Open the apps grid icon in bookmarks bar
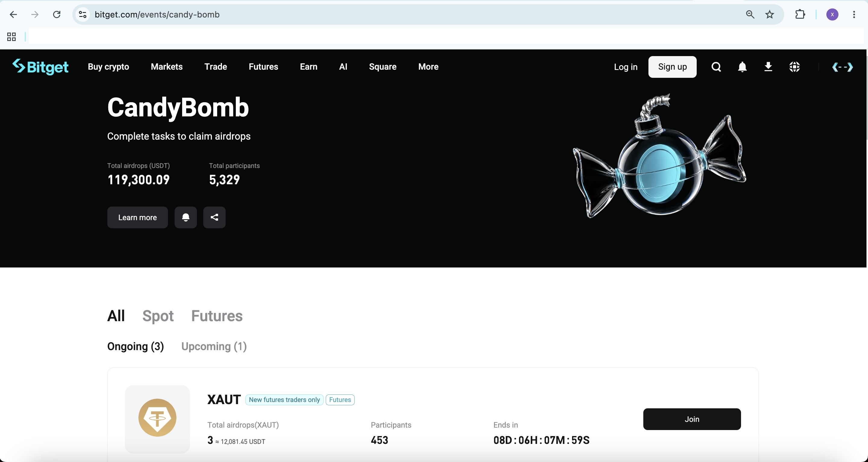 11,37
